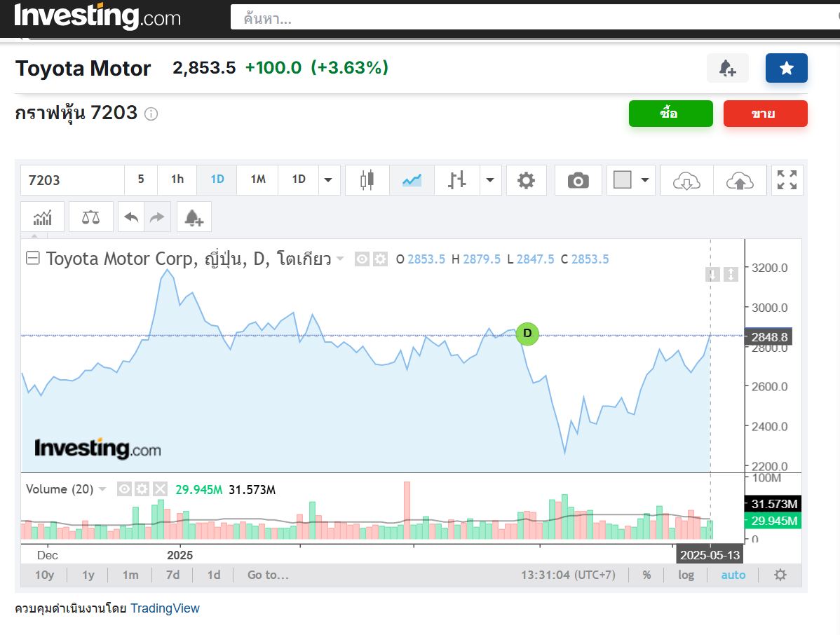This screenshot has width=840, height=635.
Task: Select the 1M interval
Action: [x=257, y=179]
